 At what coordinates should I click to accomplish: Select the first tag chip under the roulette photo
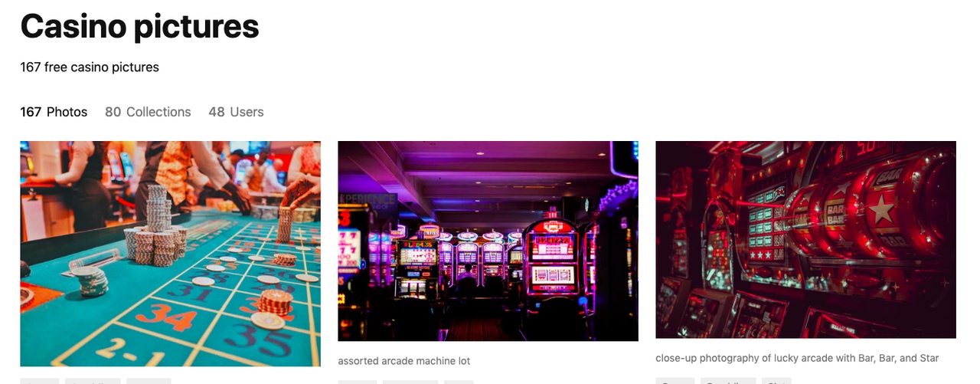pyautogui.click(x=40, y=381)
